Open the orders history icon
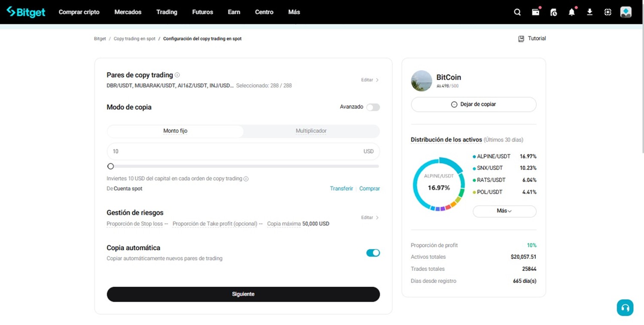This screenshot has height=325, width=644. pos(553,12)
